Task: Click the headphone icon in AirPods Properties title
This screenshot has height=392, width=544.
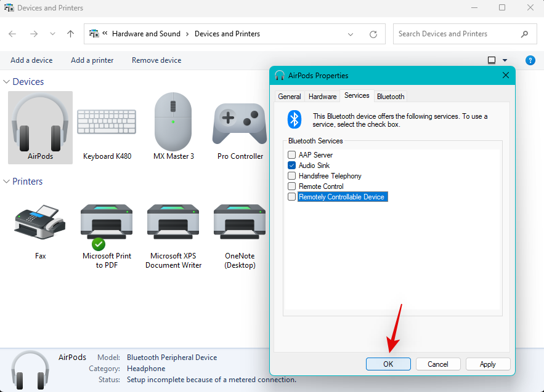Action: [280, 75]
